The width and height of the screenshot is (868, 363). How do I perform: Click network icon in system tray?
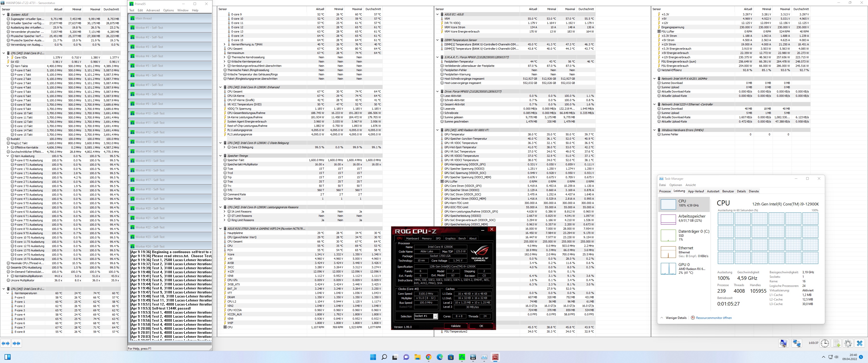(830, 357)
